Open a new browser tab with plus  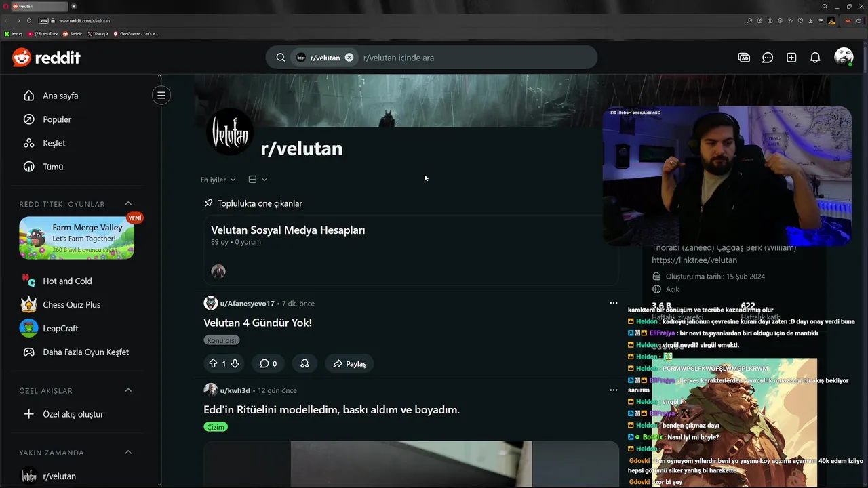coord(74,6)
